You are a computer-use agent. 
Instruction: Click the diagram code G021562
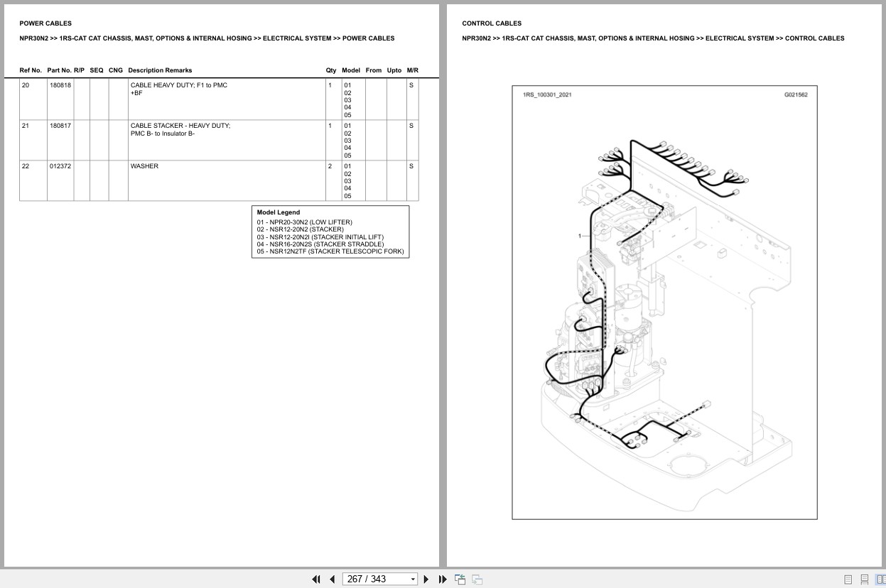796,94
